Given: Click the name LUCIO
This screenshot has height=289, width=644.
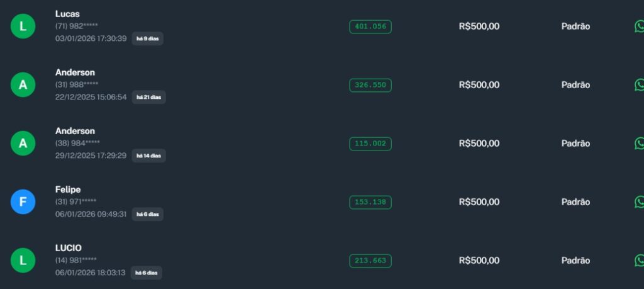Looking at the screenshot, I should pyautogui.click(x=69, y=248).
